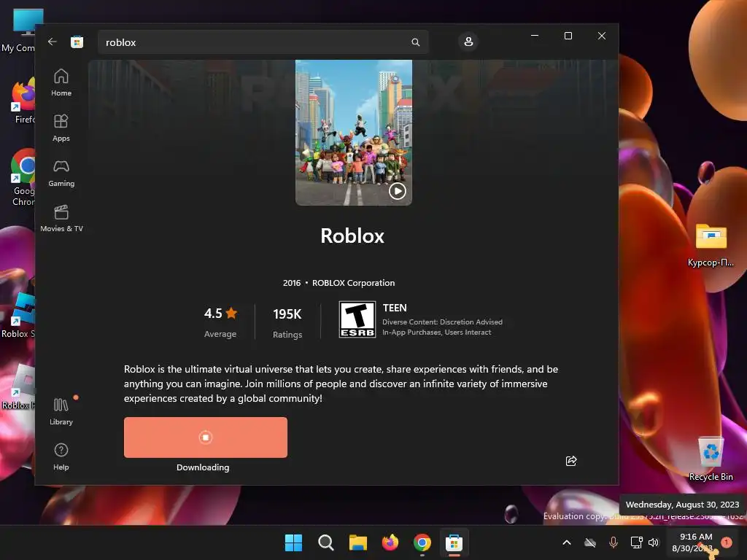Open Home in the store sidebar
This screenshot has width=747, height=560.
tap(61, 82)
